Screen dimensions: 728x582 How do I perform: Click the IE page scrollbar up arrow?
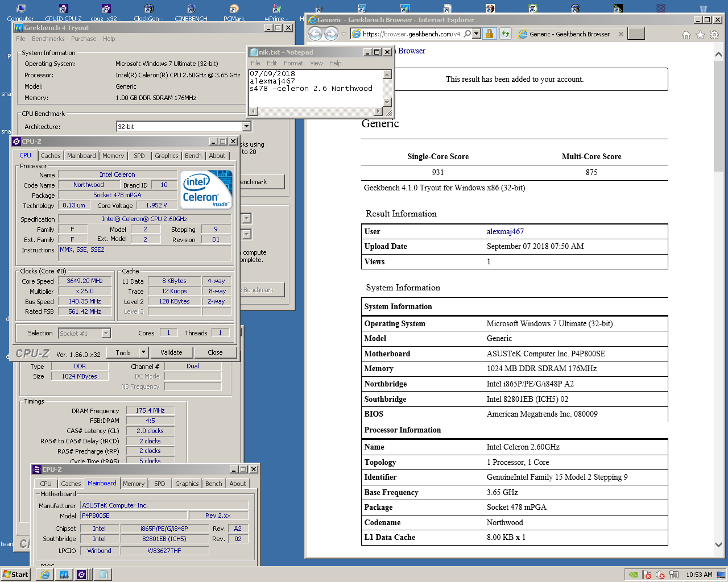(719, 55)
